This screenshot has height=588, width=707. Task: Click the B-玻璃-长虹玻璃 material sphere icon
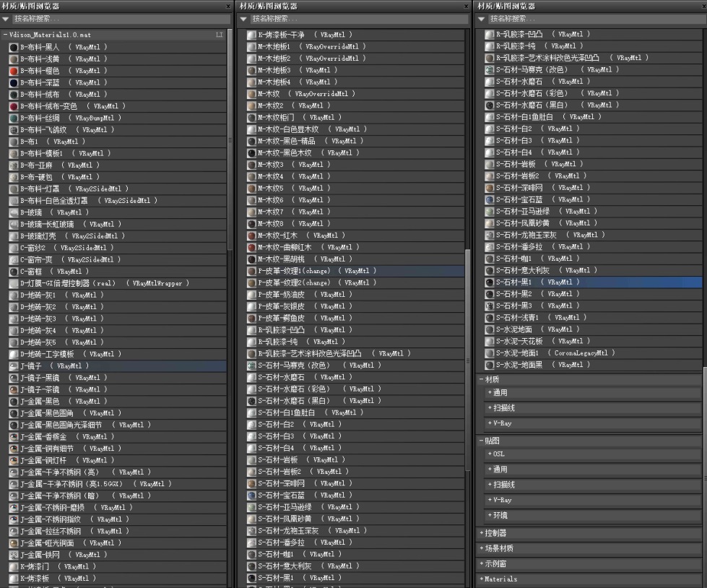click(x=14, y=225)
